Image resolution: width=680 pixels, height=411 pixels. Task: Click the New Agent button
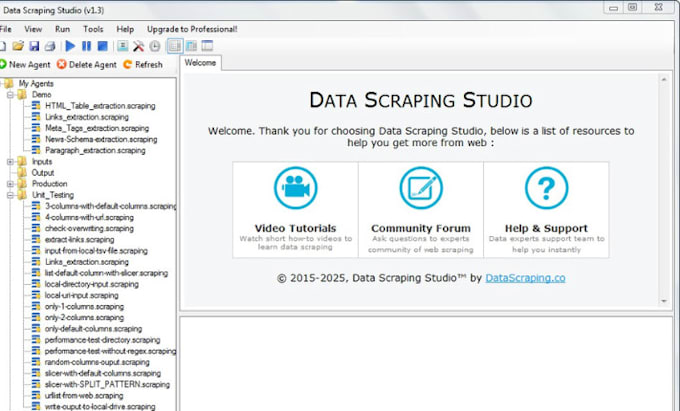[x=25, y=65]
